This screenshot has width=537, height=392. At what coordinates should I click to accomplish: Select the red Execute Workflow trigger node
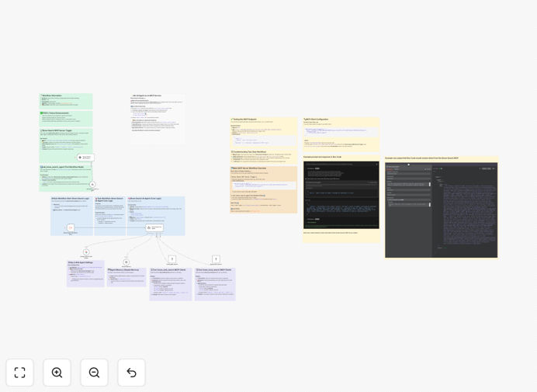tap(71, 227)
